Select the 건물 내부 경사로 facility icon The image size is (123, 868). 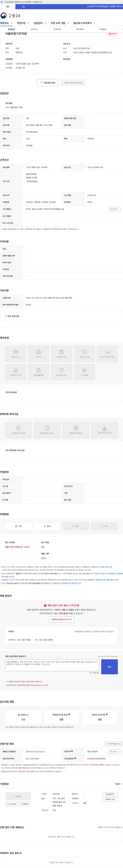pos(104,430)
